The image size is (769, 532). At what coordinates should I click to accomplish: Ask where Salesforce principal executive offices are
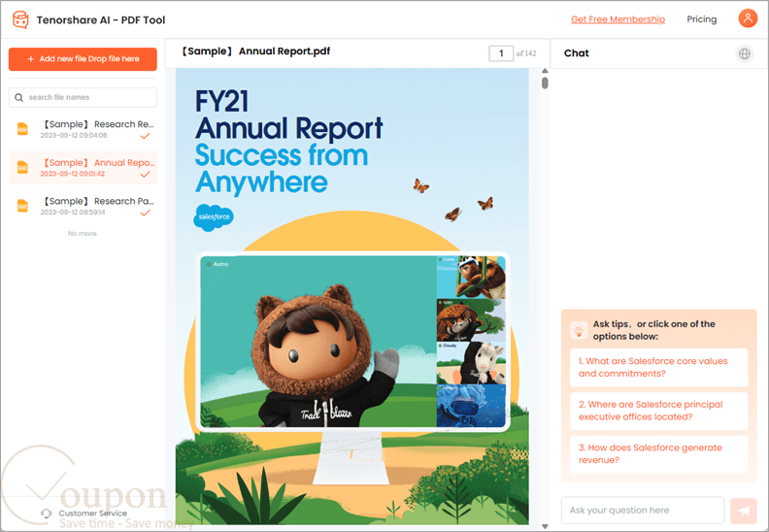(x=658, y=411)
